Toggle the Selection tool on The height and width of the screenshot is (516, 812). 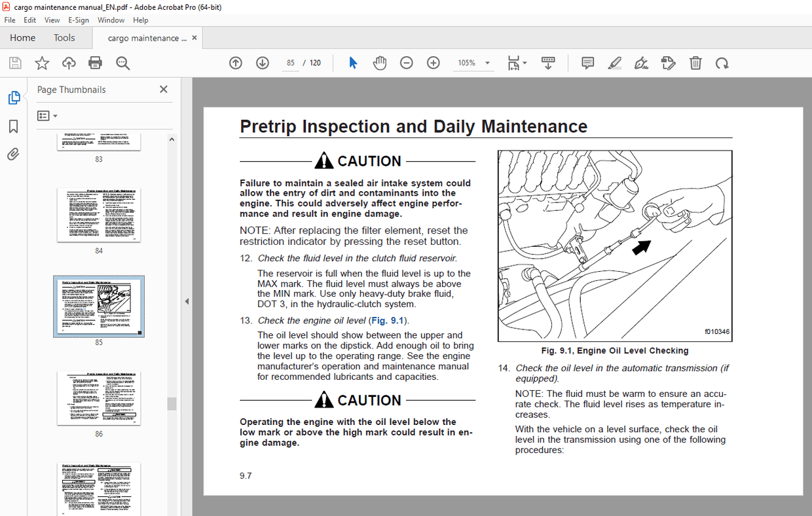pyautogui.click(x=352, y=62)
